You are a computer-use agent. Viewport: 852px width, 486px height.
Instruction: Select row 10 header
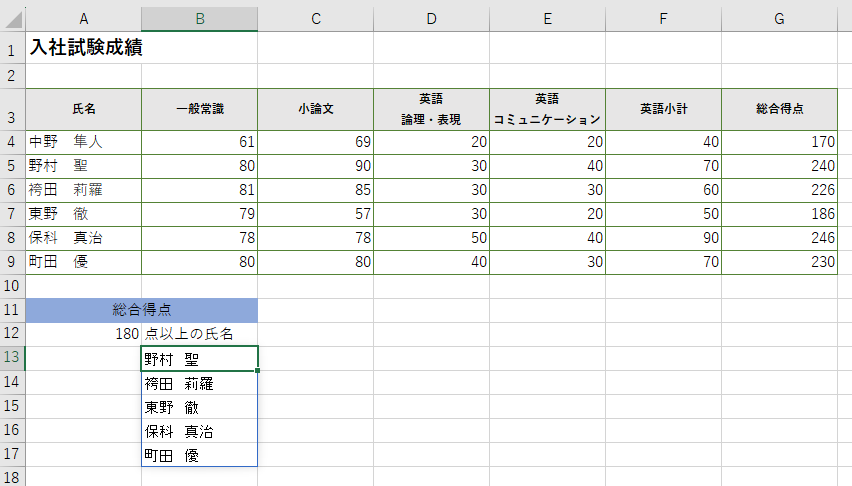(x=12, y=286)
